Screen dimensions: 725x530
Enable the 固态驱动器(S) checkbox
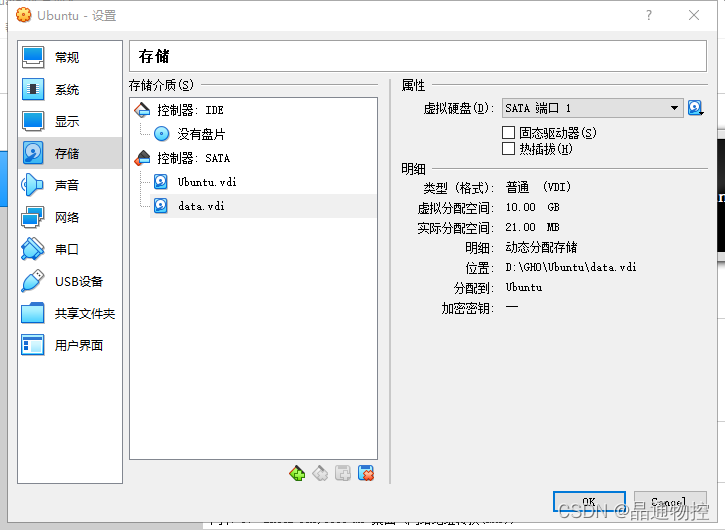(x=509, y=133)
